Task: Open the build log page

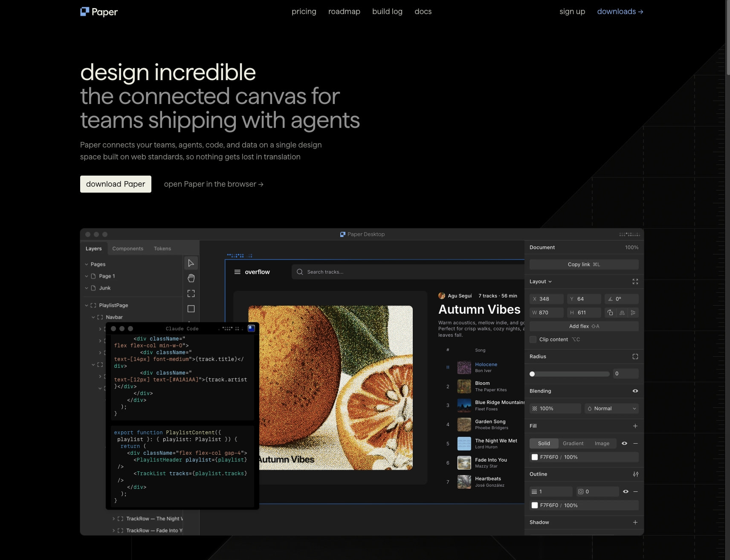Action: (x=387, y=12)
